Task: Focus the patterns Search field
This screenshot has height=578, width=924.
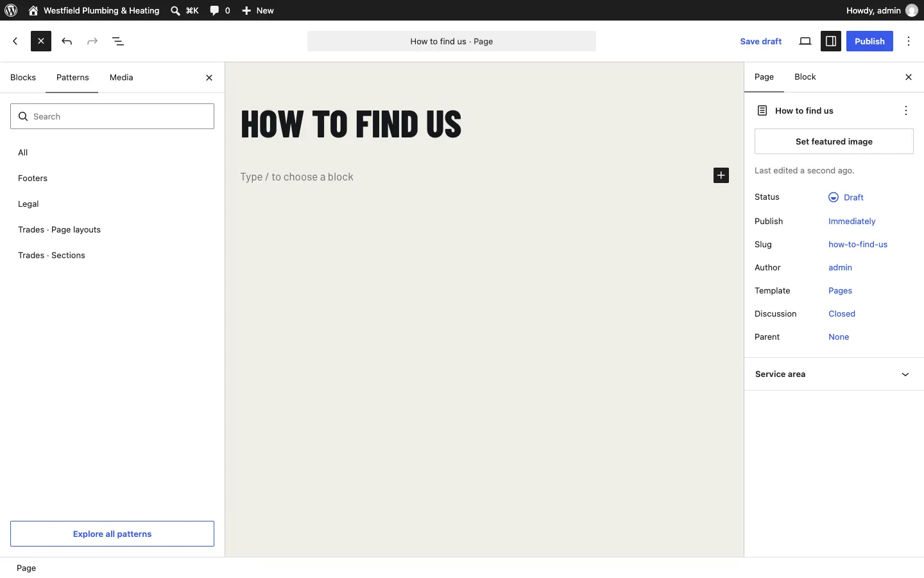Action: [112, 116]
